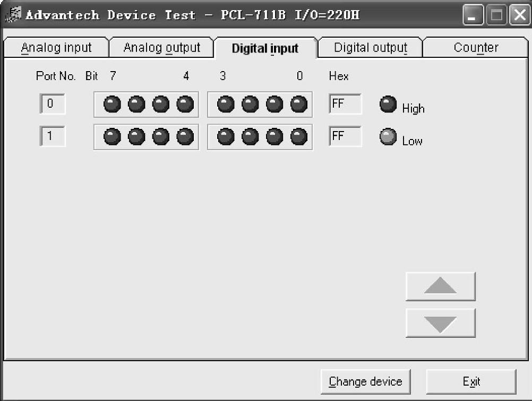Viewport: 532px width, 401px height.
Task: Click Port 0 bit 3 LED indicator
Action: [226, 104]
